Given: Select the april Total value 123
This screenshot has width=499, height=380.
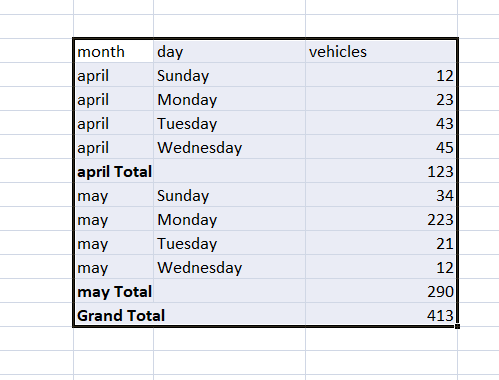Looking at the screenshot, I should pos(381,171).
